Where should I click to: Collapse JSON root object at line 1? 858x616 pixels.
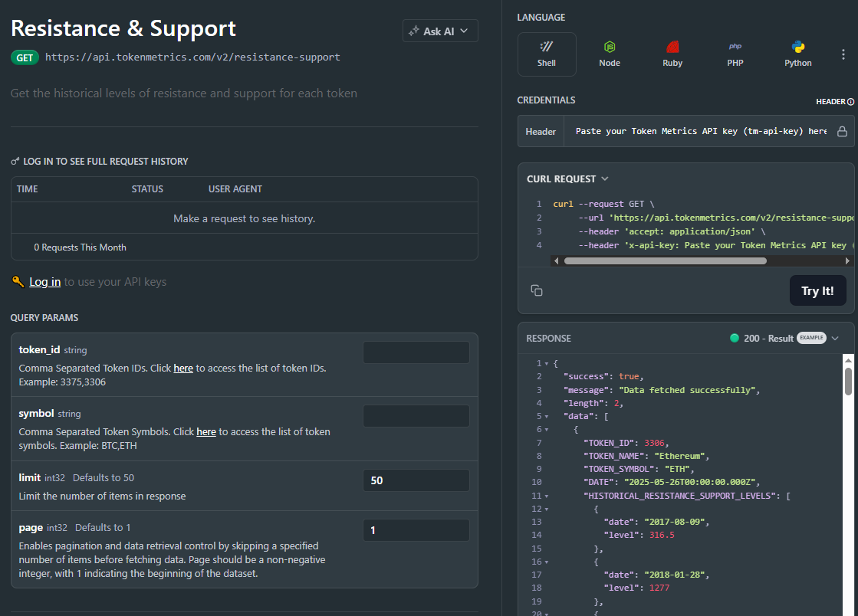(546, 363)
